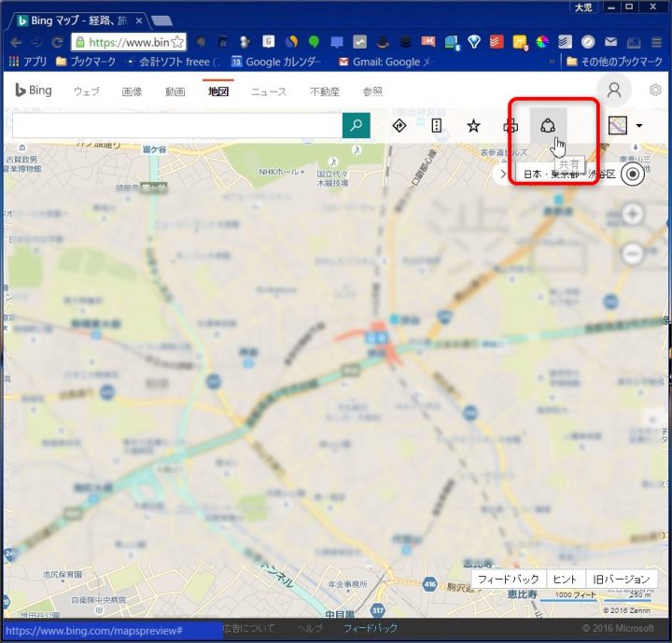Open the ブックマーク folder

86,62
